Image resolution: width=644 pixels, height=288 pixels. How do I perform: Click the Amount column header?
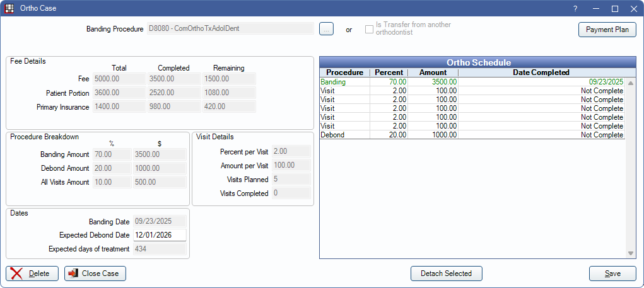tap(433, 72)
